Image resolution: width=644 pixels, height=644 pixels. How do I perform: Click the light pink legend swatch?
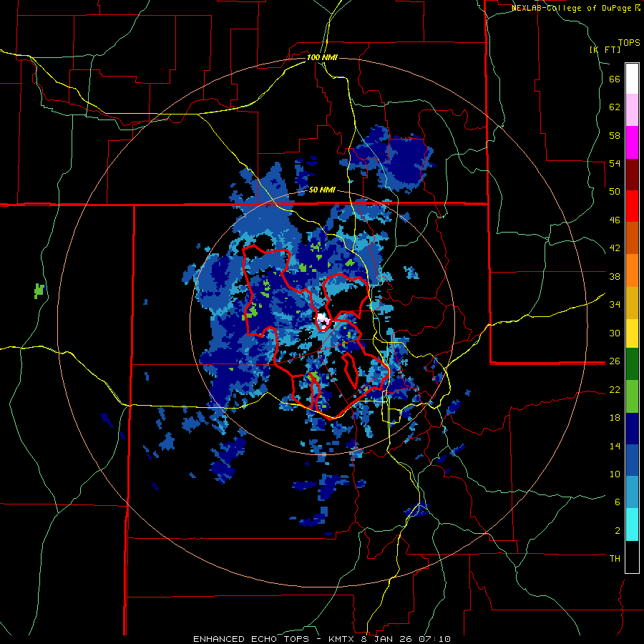pos(632,109)
